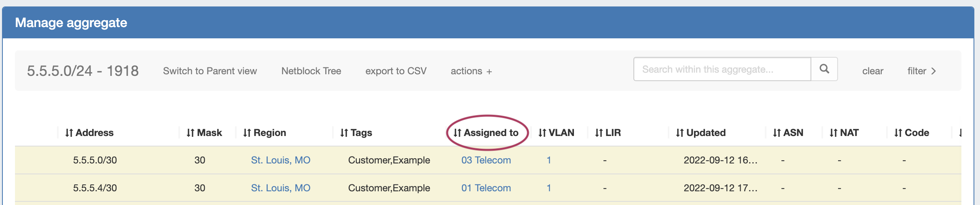Sort by the Region column header

pos(265,133)
